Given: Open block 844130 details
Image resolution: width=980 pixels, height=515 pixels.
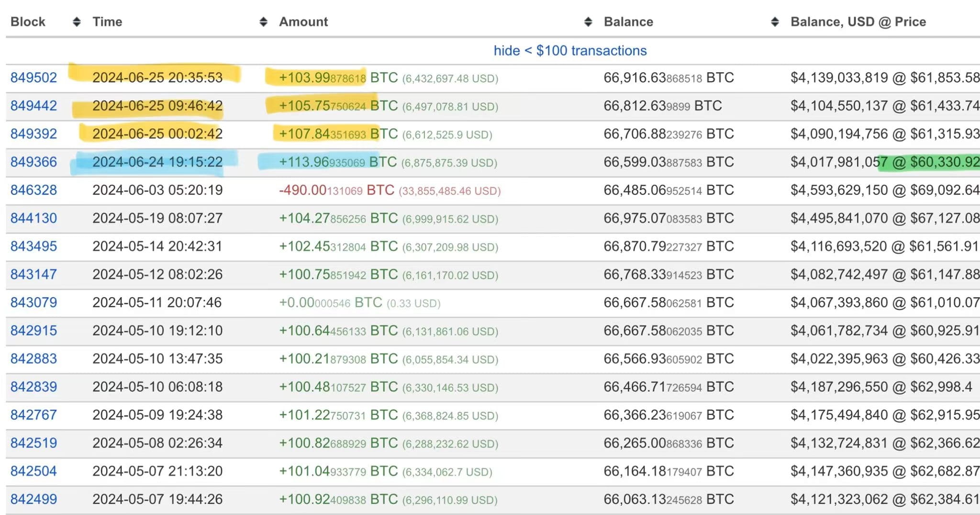Looking at the screenshot, I should click(x=33, y=218).
